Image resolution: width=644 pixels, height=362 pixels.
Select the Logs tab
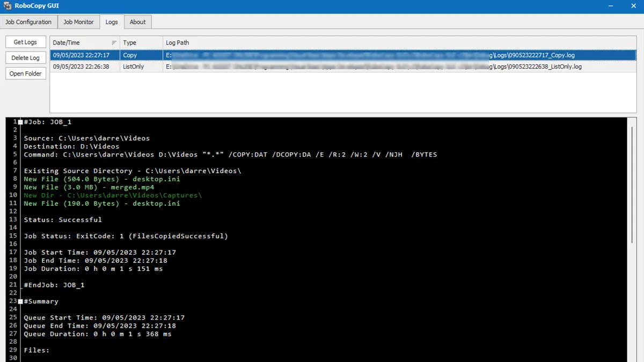[x=112, y=22]
